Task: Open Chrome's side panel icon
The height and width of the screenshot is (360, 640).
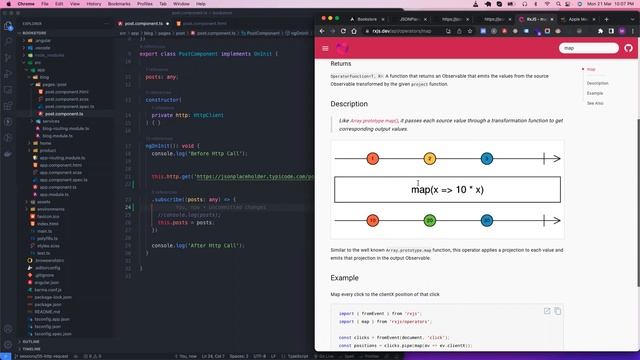Action: [x=611, y=31]
